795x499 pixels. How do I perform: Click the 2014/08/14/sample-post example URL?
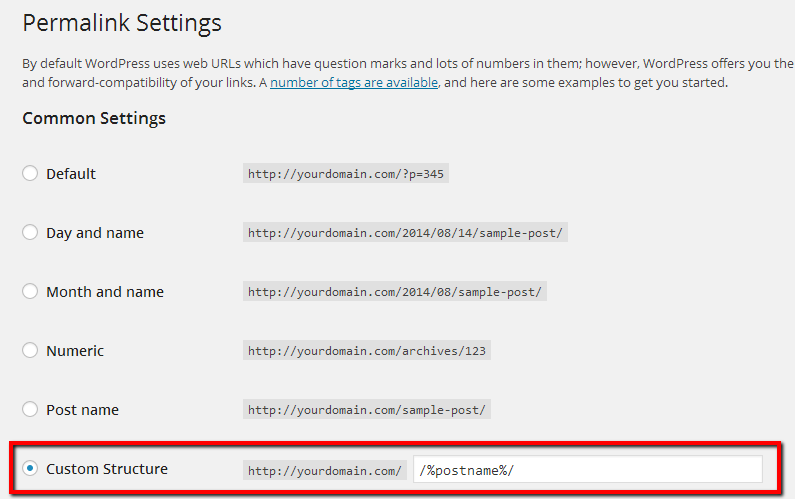coord(405,232)
